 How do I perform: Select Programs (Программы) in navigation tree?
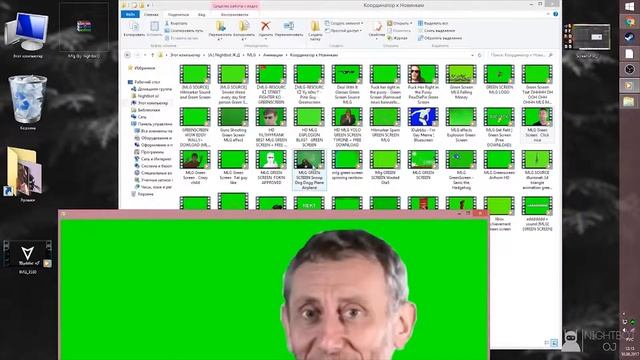pos(149,152)
